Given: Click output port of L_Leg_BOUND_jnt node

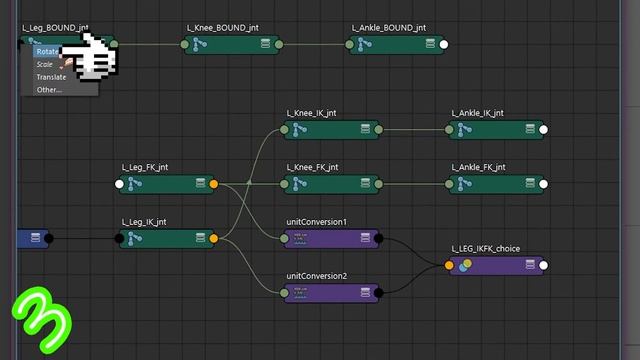Looking at the screenshot, I should tap(114, 44).
